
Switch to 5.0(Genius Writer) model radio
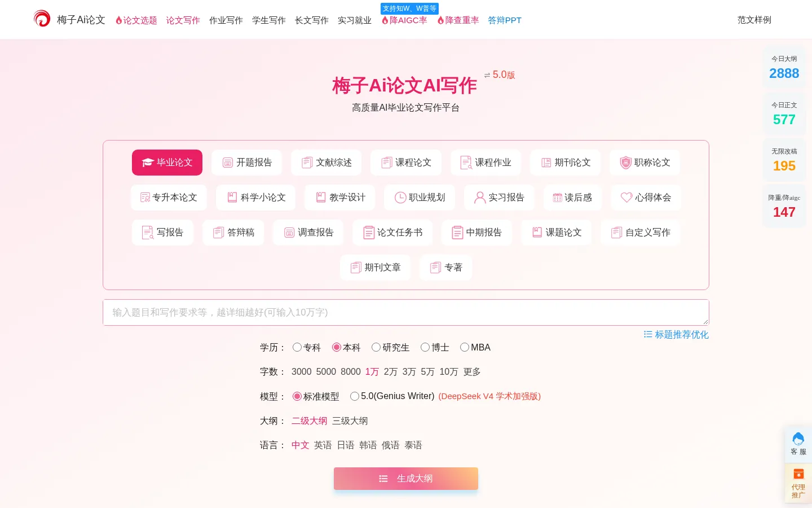tap(355, 396)
